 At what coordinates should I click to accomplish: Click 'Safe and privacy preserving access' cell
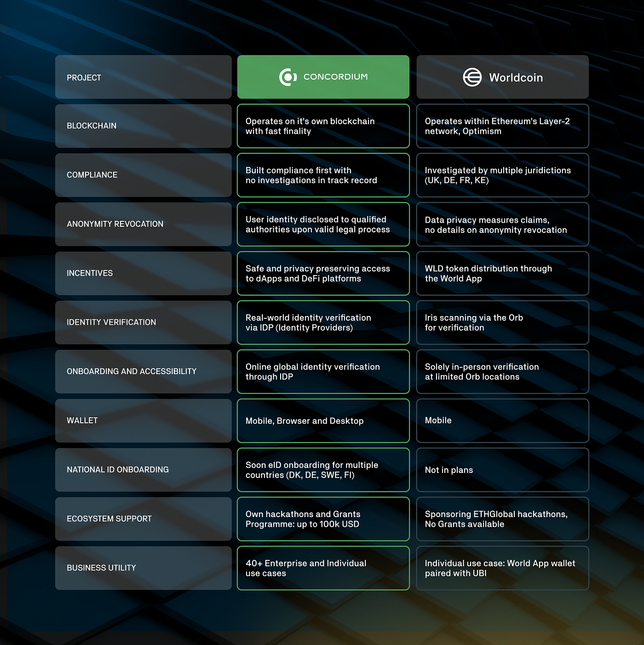click(323, 273)
